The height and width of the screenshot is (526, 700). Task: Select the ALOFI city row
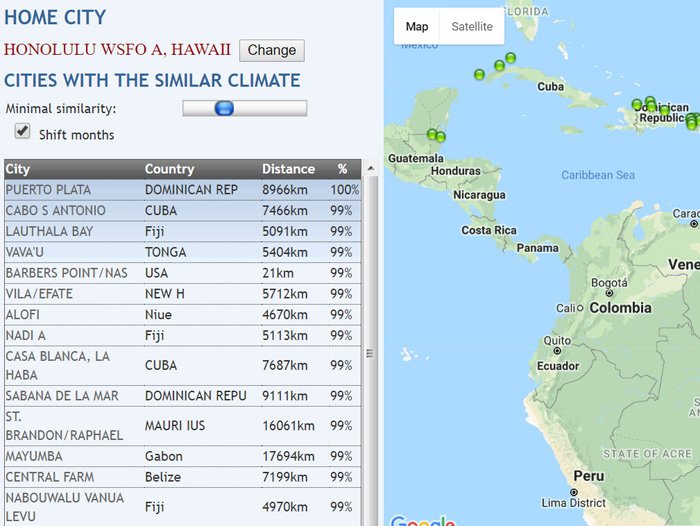click(x=183, y=315)
